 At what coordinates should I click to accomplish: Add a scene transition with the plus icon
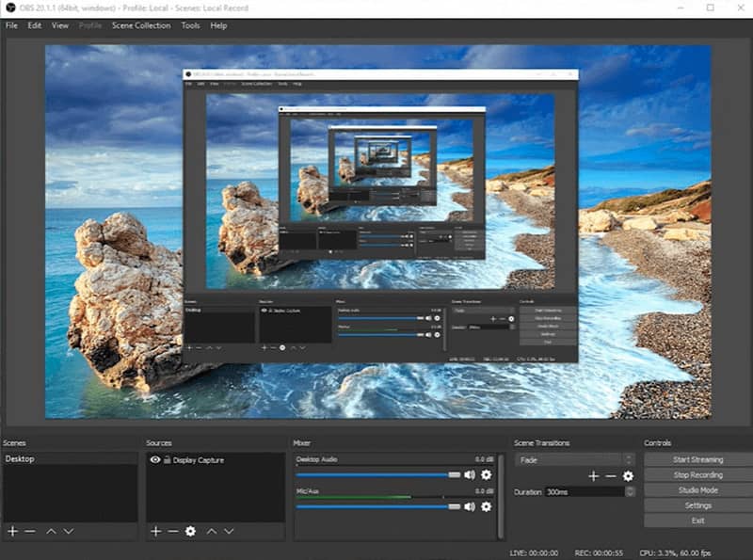click(x=594, y=477)
